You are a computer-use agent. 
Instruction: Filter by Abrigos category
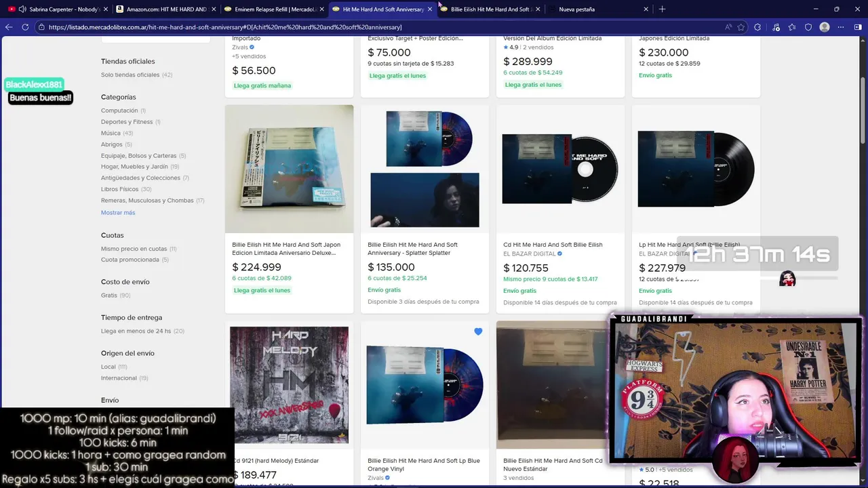click(x=116, y=144)
